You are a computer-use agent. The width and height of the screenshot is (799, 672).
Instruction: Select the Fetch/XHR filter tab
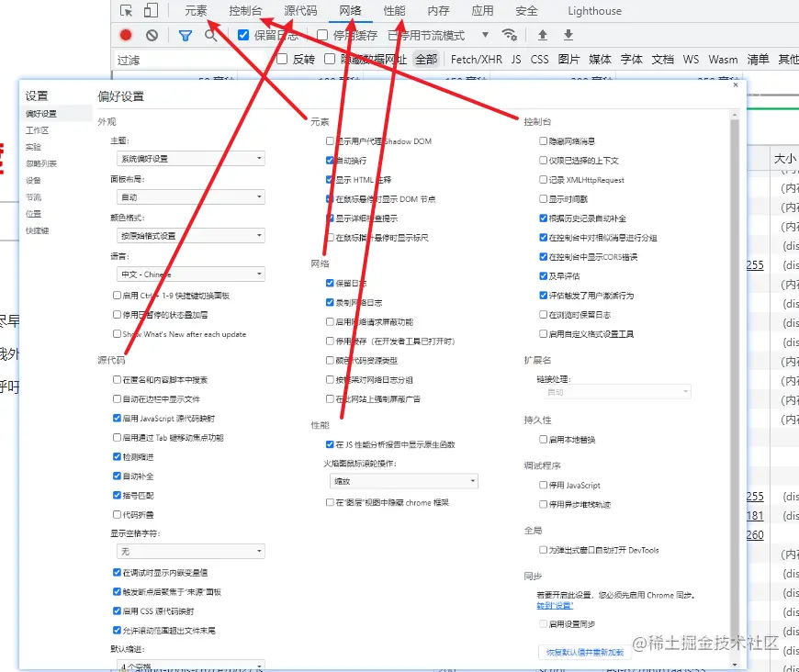tap(477, 59)
